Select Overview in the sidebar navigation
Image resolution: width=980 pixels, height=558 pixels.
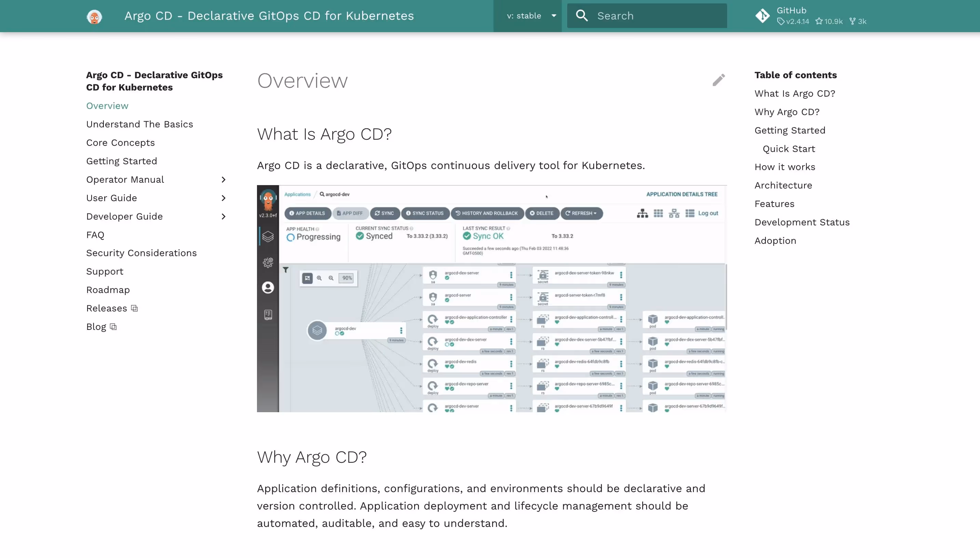(x=107, y=106)
